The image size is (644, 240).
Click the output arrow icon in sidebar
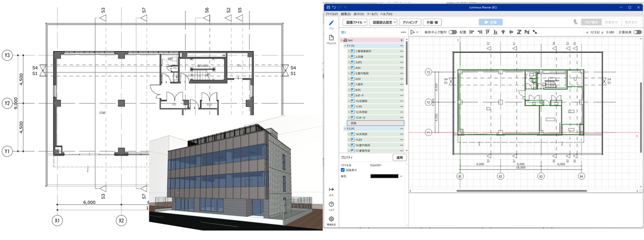(x=331, y=190)
